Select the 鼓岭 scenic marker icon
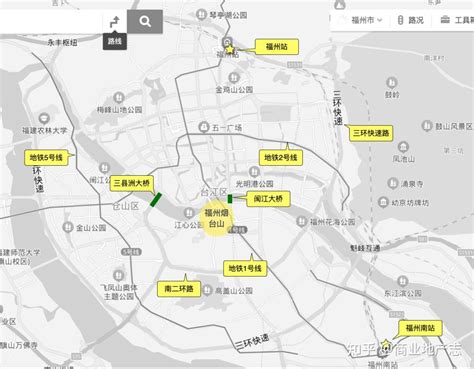The height and width of the screenshot is (369, 474). [x=392, y=82]
